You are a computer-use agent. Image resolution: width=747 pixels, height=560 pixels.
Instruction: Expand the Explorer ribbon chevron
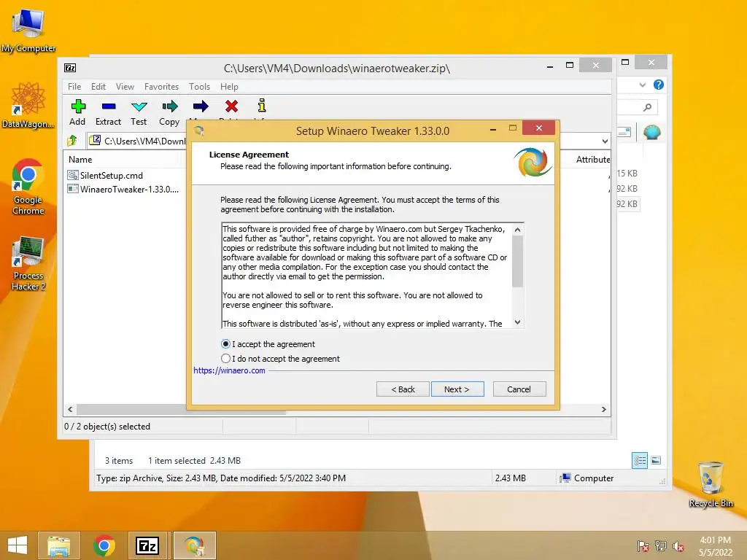[642, 85]
